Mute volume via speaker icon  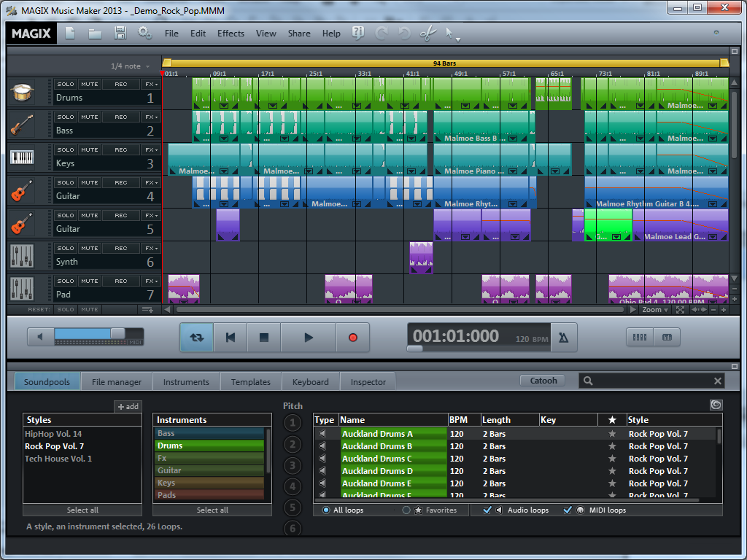click(40, 337)
